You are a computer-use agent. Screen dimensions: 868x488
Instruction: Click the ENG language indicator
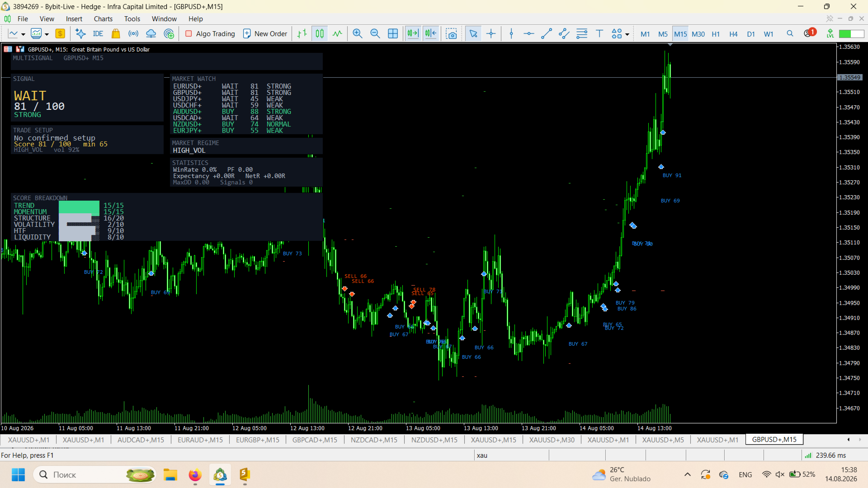(x=745, y=474)
